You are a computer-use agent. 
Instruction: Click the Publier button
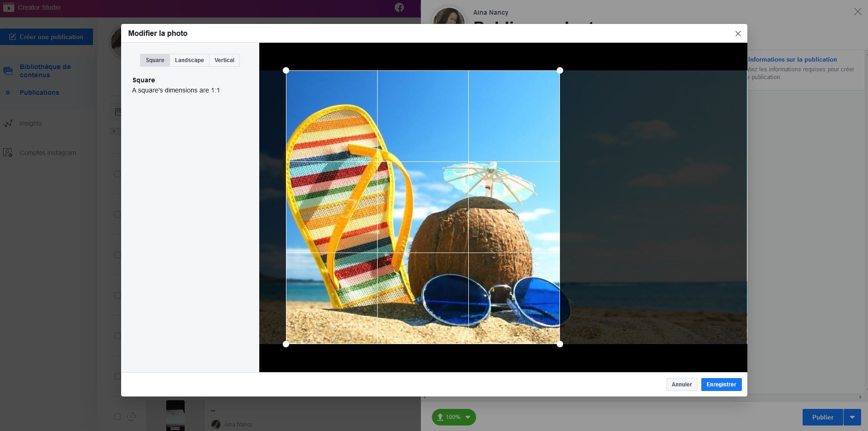pos(822,417)
